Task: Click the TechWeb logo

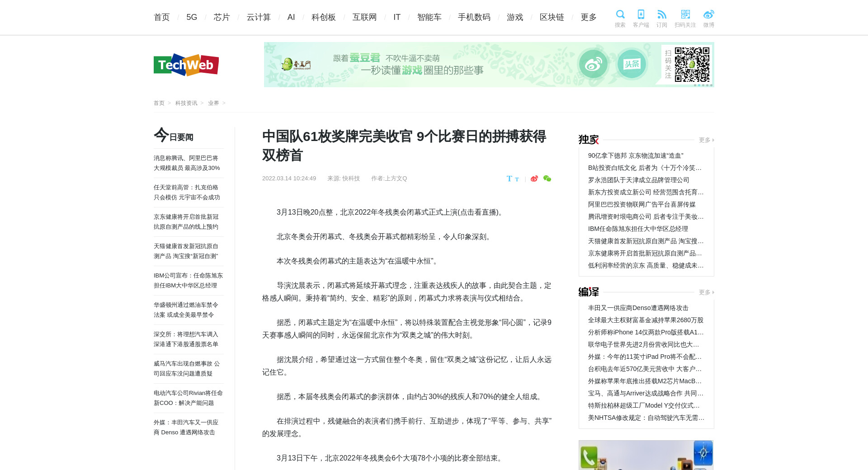Action: click(x=186, y=65)
